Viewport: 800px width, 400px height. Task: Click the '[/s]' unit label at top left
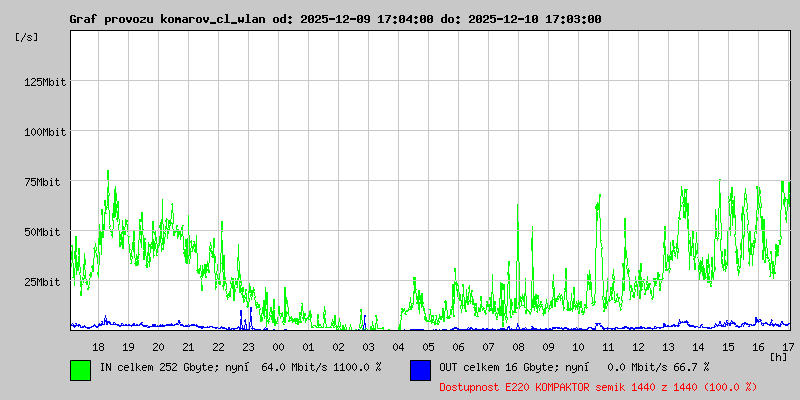coord(27,37)
